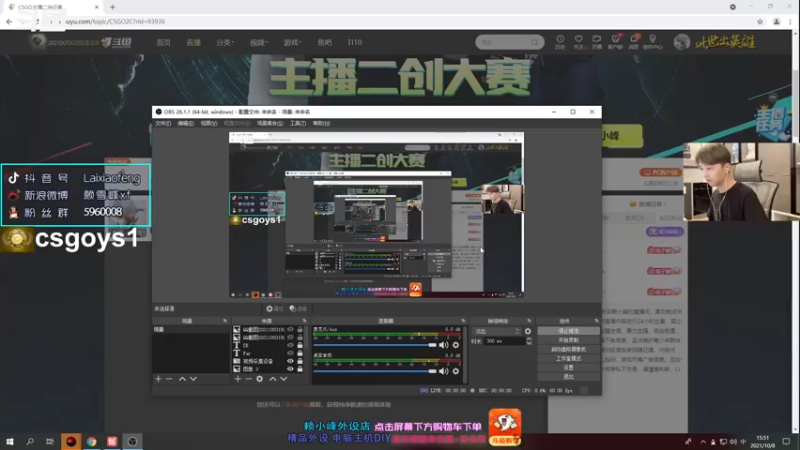
Task: Toggle lock on first QQ截图 source
Action: pos(300,330)
